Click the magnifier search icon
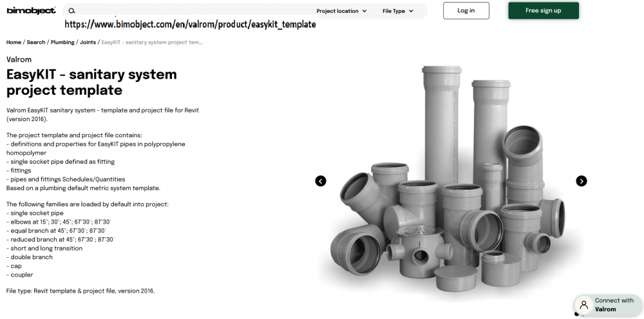644x319 pixels. [71, 11]
